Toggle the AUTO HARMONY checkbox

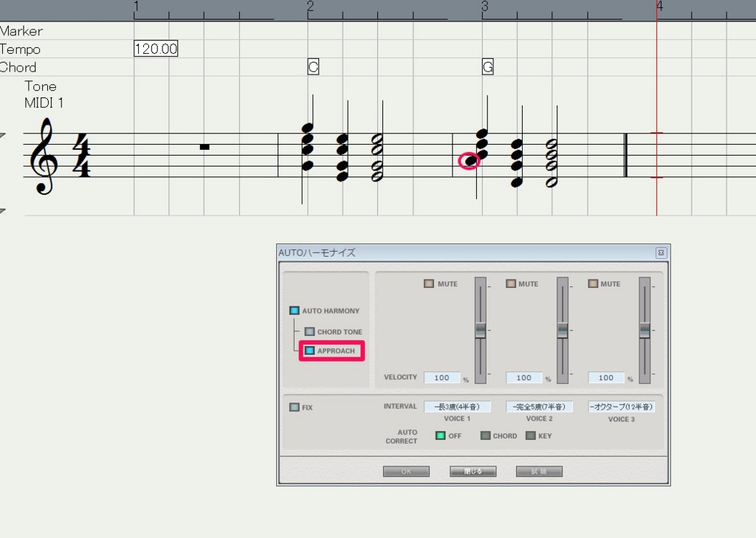(x=295, y=311)
